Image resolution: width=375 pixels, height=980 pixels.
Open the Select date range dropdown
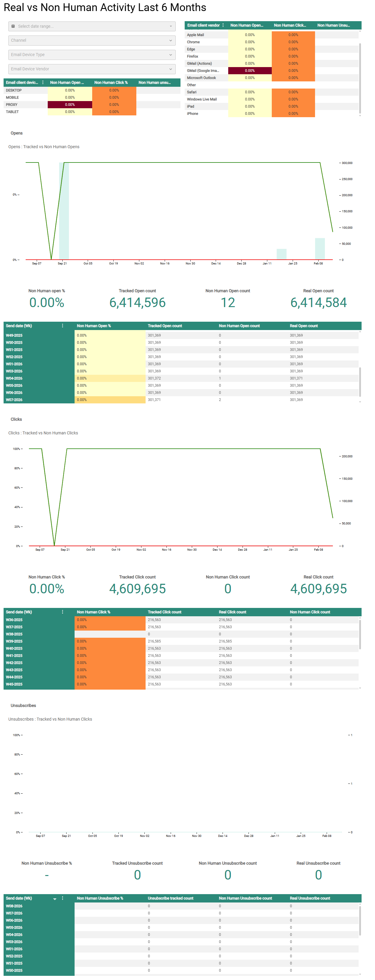(x=91, y=26)
